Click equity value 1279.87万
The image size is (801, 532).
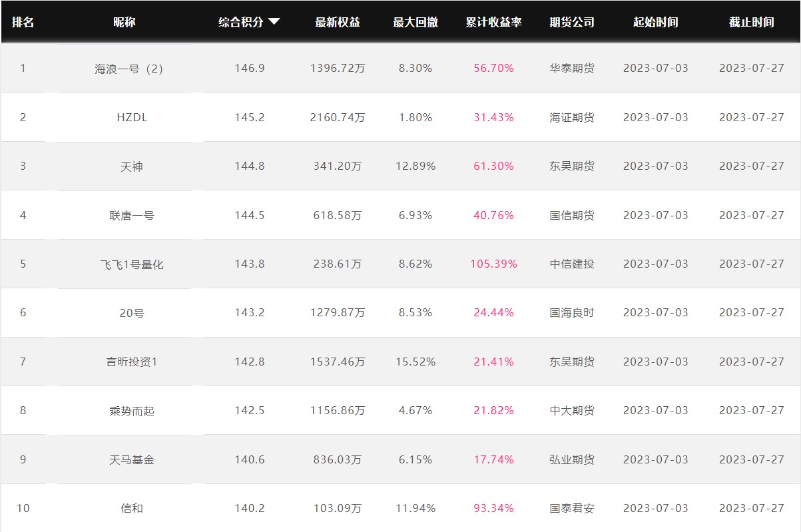[x=338, y=312]
